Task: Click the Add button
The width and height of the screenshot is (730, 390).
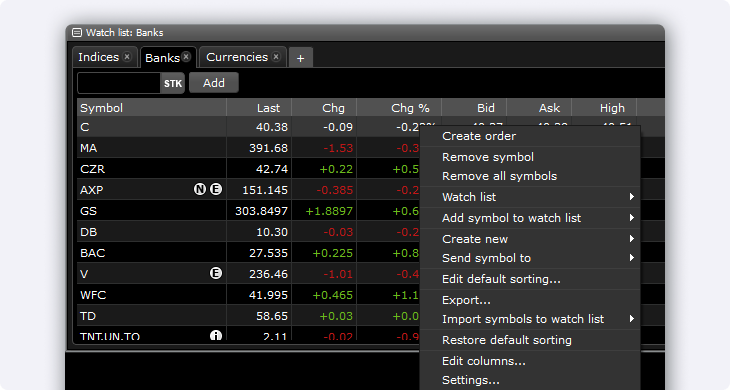Action: [214, 83]
